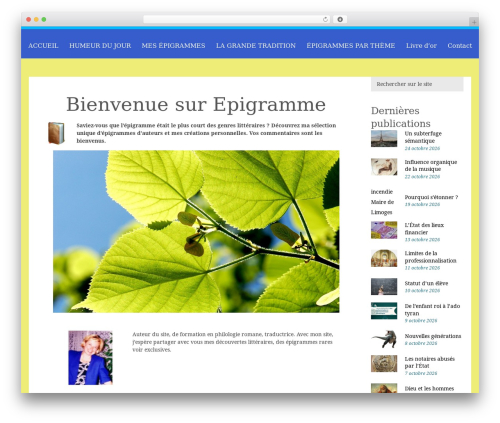The image size is (500, 423).
Task: Open the ACCUEIL menu item
Action: pyautogui.click(x=43, y=46)
